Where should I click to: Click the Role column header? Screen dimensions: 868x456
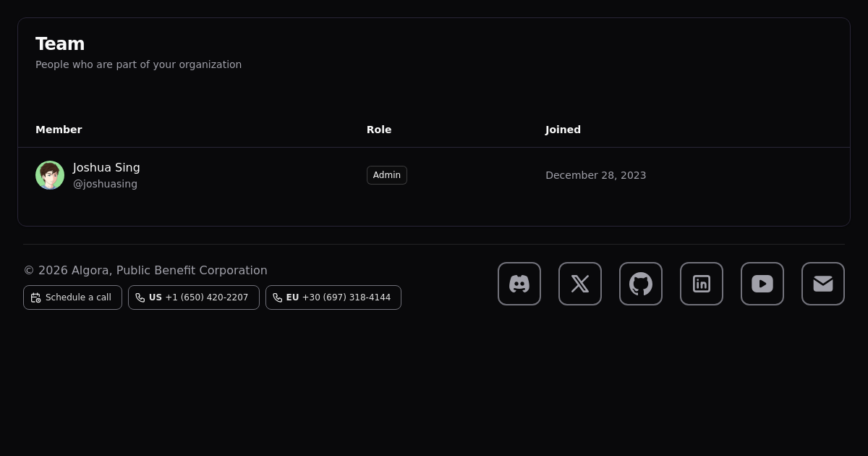coord(379,130)
